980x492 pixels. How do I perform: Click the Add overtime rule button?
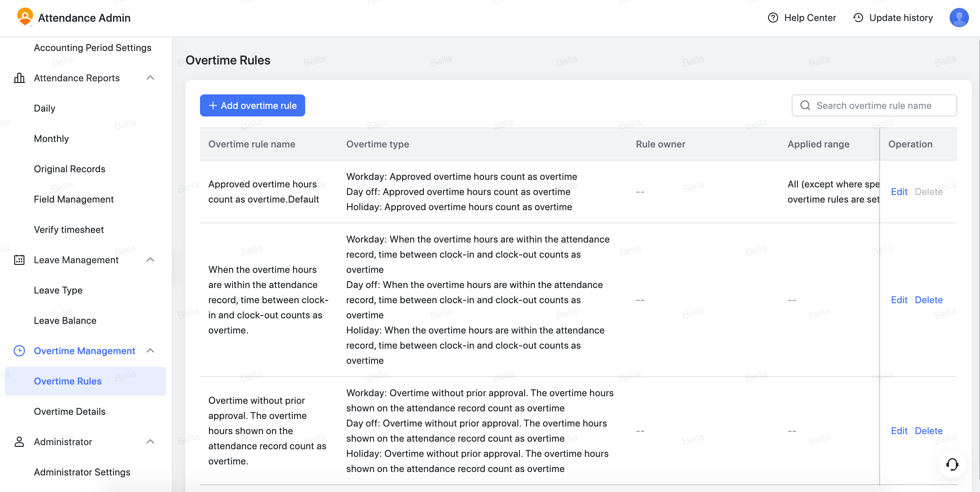pos(252,105)
